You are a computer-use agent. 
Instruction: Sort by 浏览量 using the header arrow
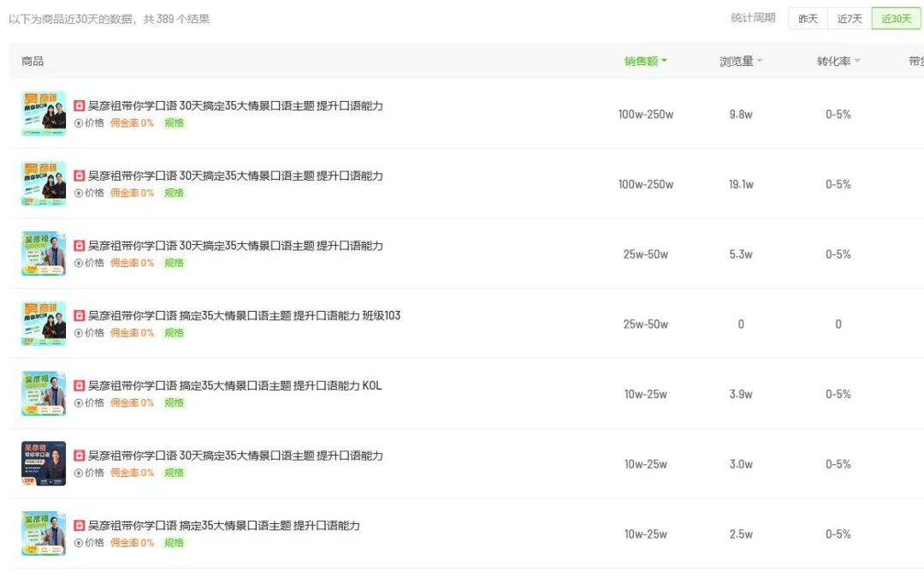[x=759, y=61]
